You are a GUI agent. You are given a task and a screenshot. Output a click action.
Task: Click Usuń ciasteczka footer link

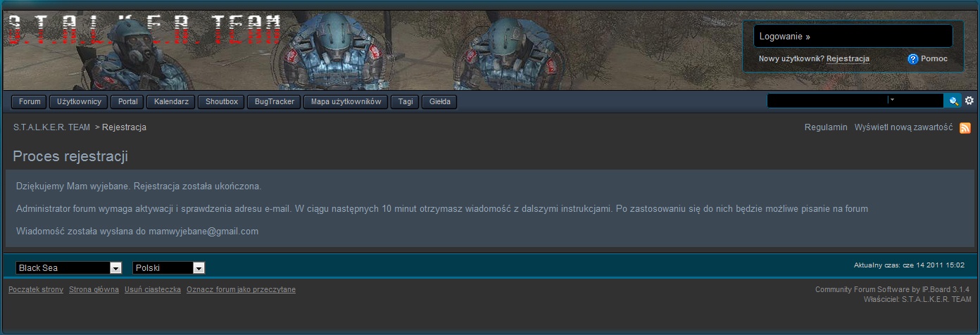153,290
